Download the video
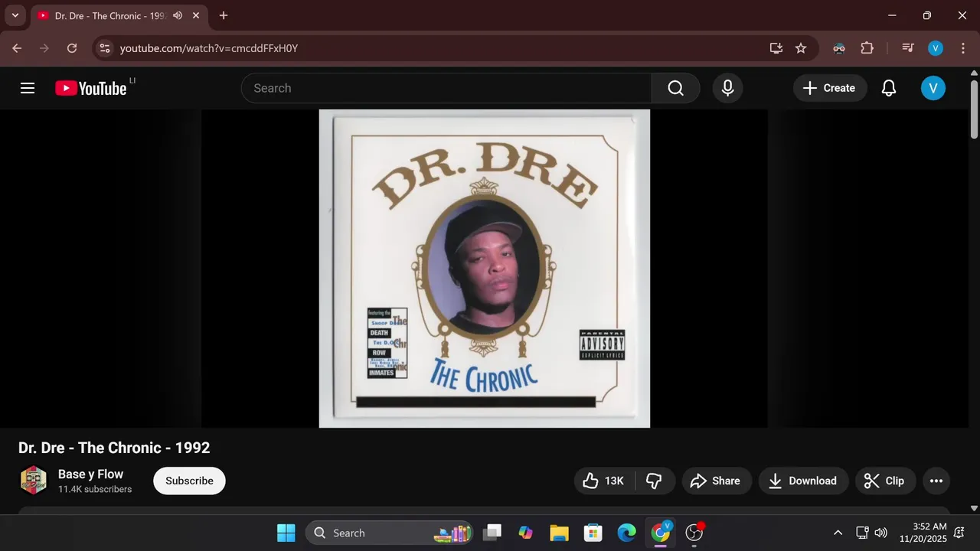Viewport: 980px width, 551px height. click(803, 481)
